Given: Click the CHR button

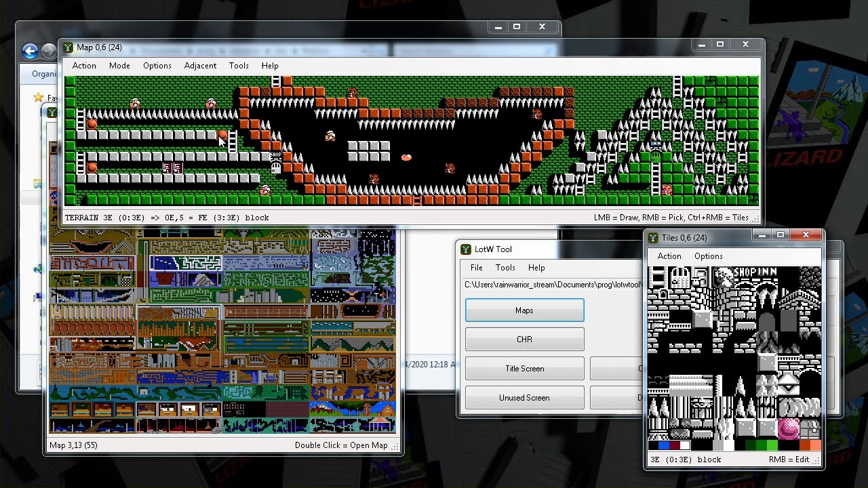Looking at the screenshot, I should coord(524,340).
